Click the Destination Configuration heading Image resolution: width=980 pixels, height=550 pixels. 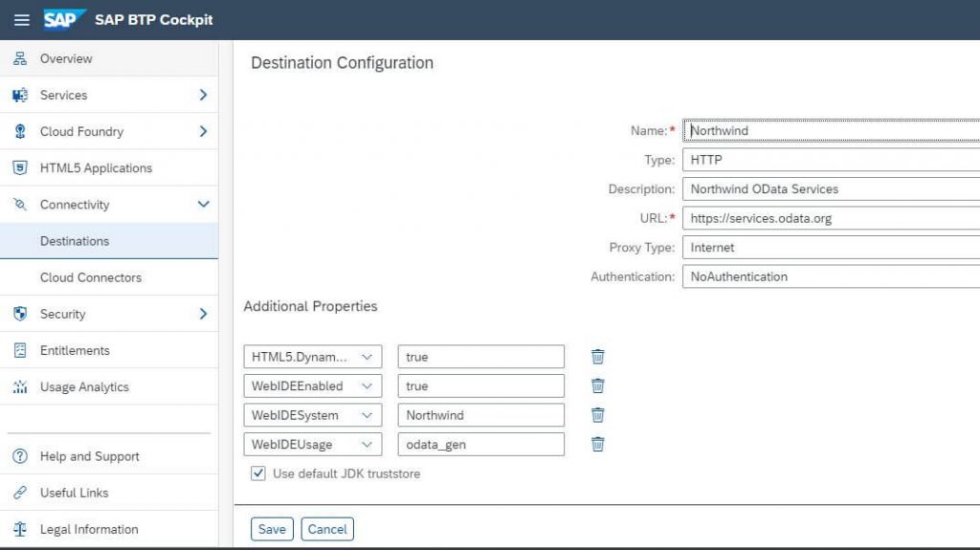point(342,62)
